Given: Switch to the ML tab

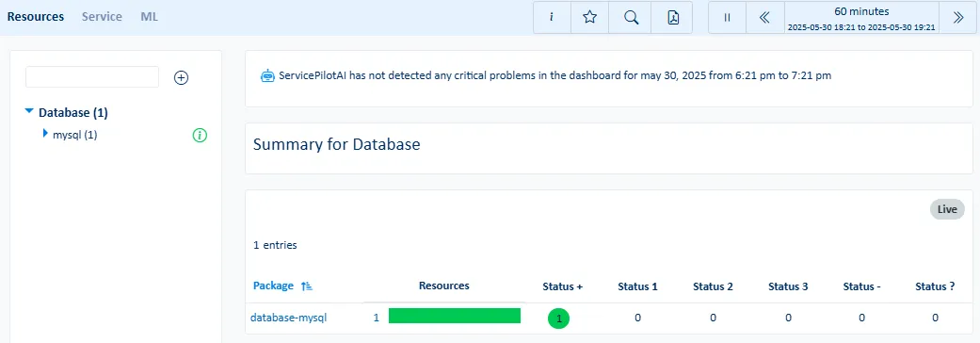Looking at the screenshot, I should [x=150, y=17].
